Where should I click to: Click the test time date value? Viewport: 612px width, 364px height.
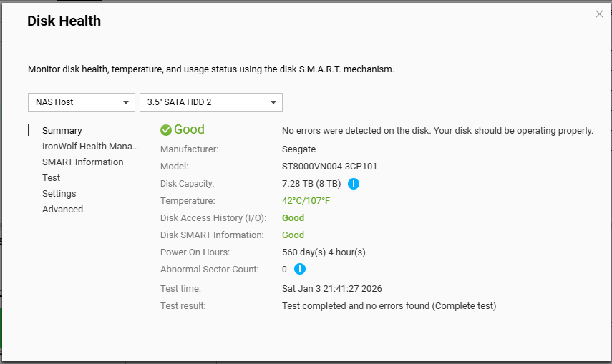[331, 289]
